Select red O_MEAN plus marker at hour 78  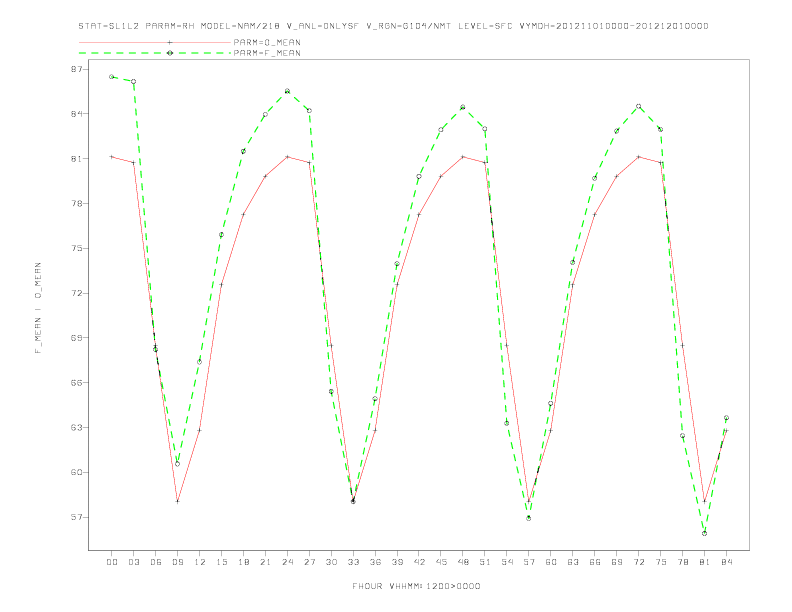682,345
